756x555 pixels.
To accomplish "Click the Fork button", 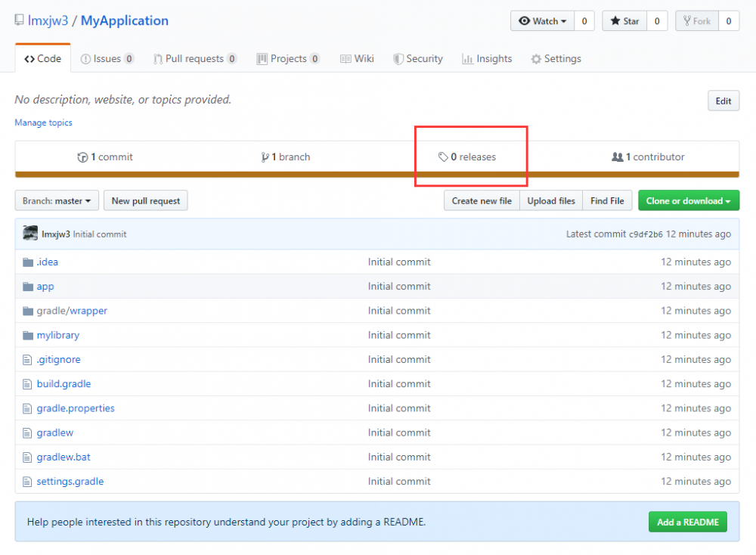I will (x=697, y=20).
